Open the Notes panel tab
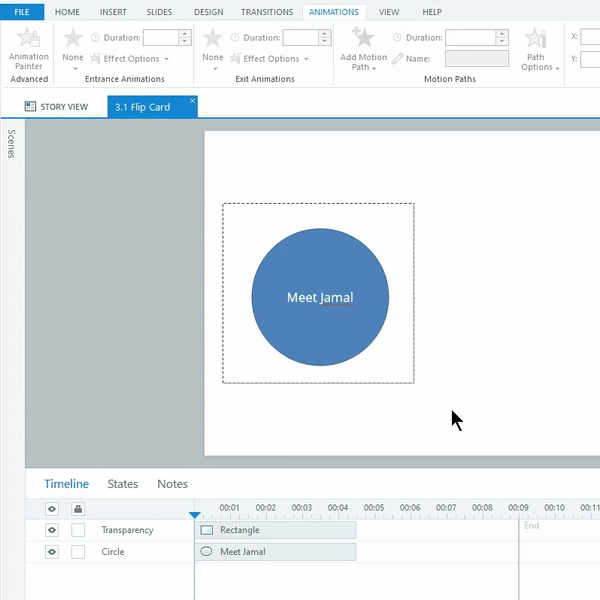The width and height of the screenshot is (600, 600). point(173,484)
